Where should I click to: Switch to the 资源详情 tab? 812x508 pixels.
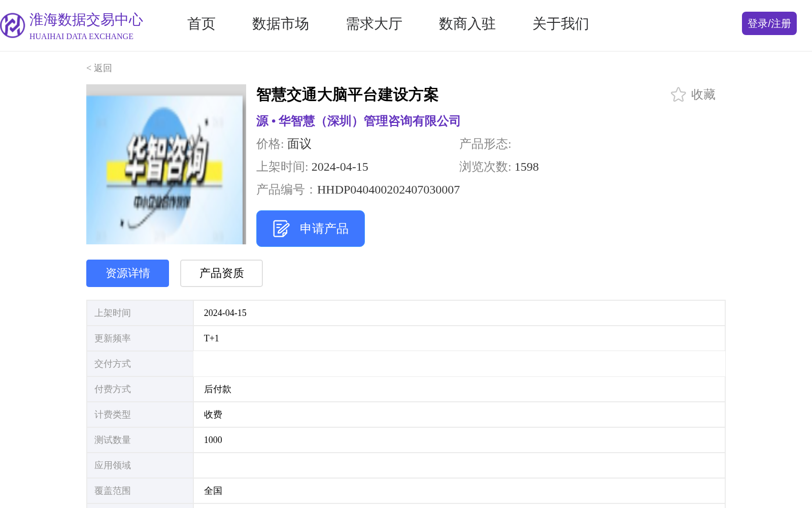click(x=127, y=273)
